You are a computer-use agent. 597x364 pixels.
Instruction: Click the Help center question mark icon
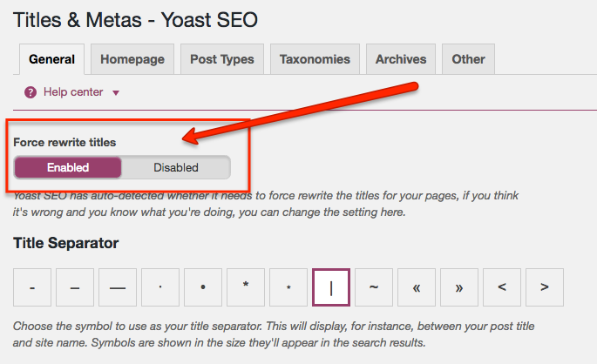point(31,92)
